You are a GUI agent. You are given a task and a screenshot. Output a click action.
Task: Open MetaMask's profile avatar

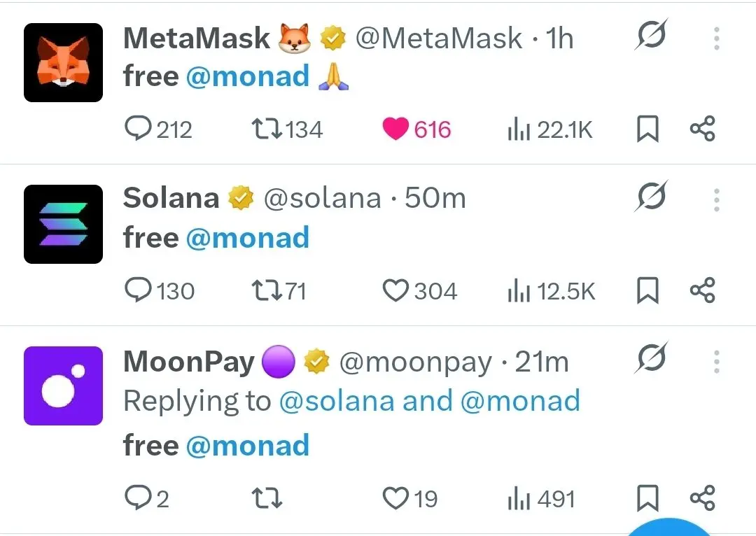[x=63, y=62]
